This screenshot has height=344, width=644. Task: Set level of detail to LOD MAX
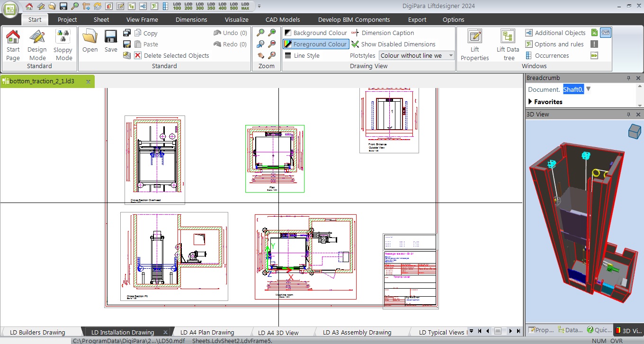point(245,6)
